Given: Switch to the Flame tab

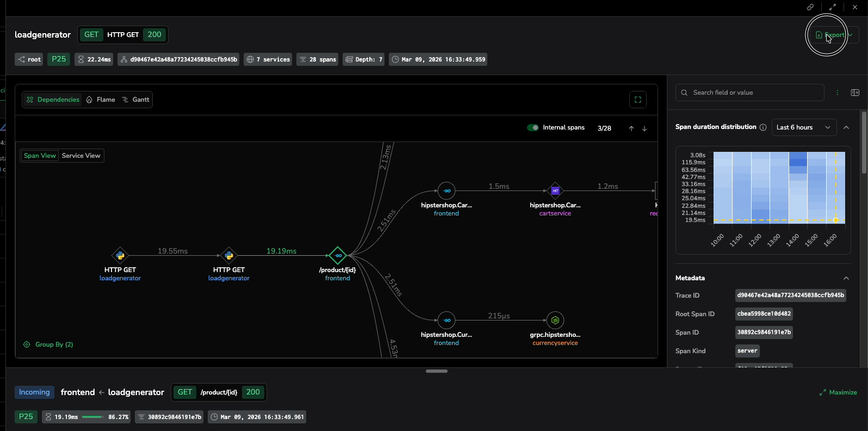Looking at the screenshot, I should (101, 100).
